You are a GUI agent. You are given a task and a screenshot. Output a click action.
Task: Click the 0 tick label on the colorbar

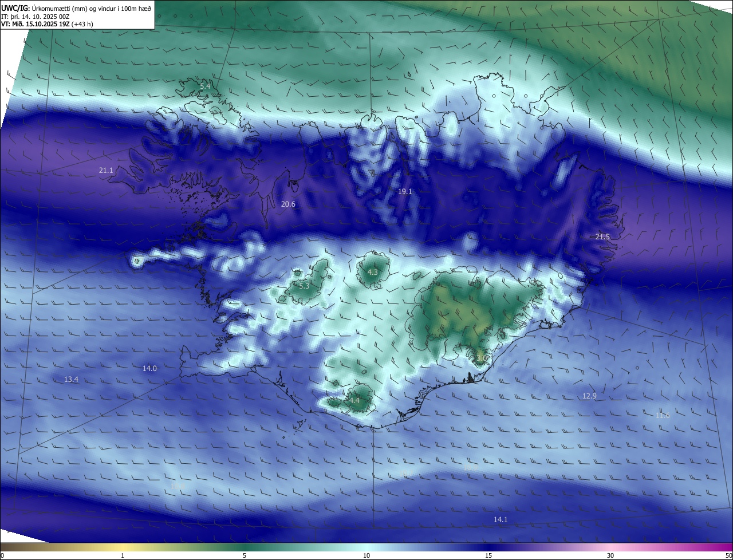click(2, 555)
